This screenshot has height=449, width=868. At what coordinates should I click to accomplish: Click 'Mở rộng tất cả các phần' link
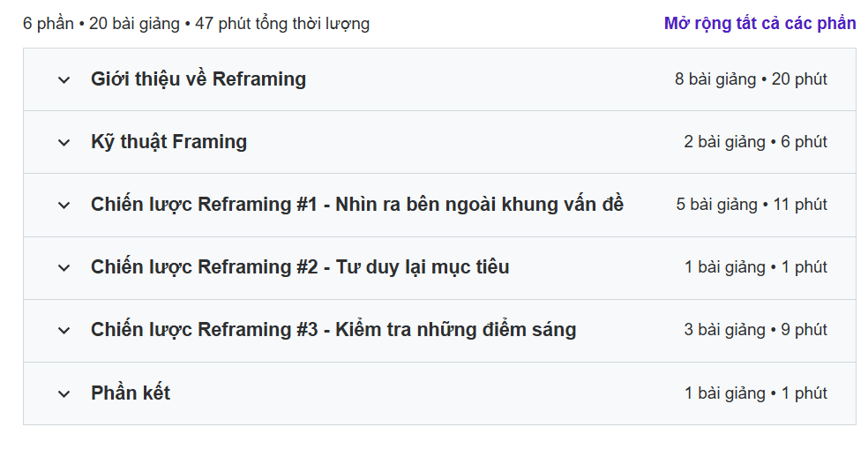pos(759,24)
